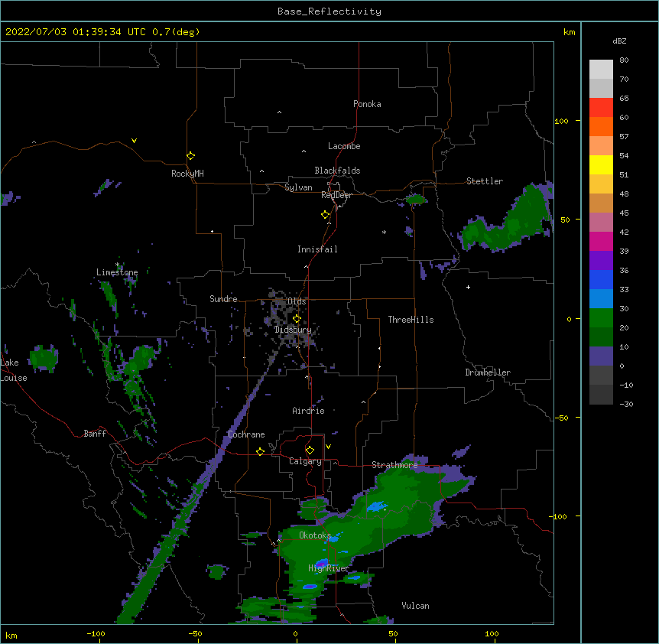
Task: Click the 2022/07/03 01:39:34 UTC timestamp
Action: click(x=76, y=32)
